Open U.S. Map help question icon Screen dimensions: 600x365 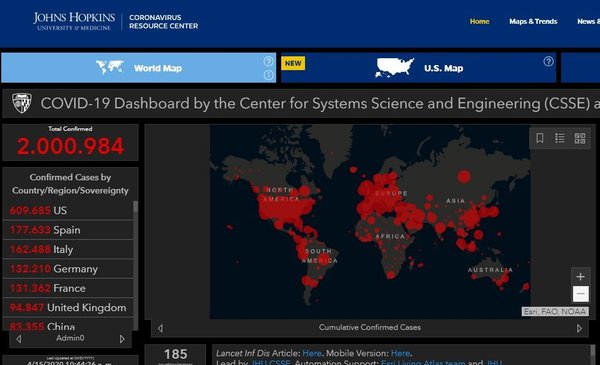pos(548,61)
